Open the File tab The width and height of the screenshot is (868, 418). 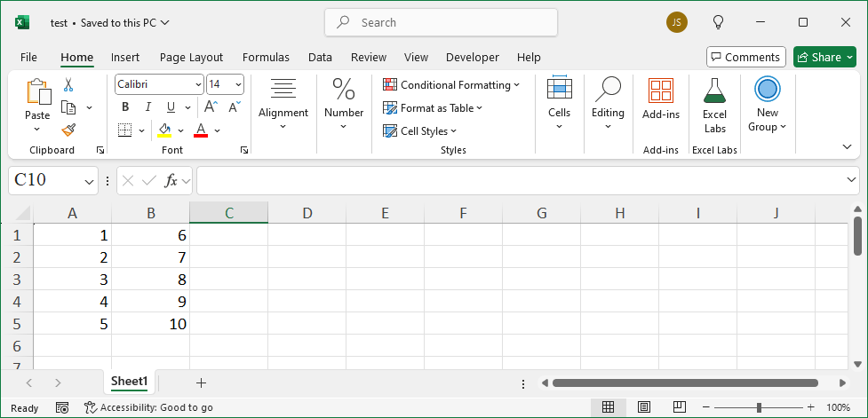[x=28, y=58]
